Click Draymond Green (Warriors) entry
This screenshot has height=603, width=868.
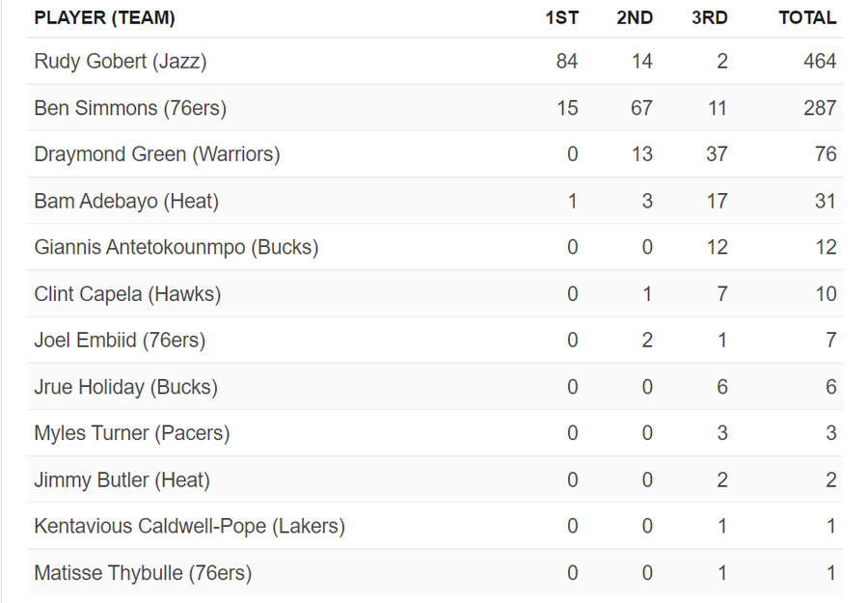[x=157, y=154]
